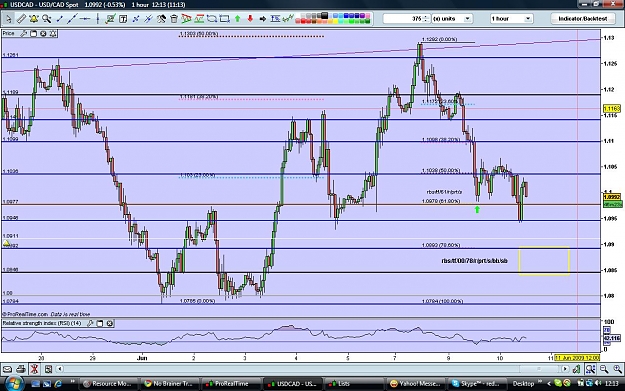The height and width of the screenshot is (391, 625).
Task: Click the envelope send-by-mail icon
Action: [7, 369]
